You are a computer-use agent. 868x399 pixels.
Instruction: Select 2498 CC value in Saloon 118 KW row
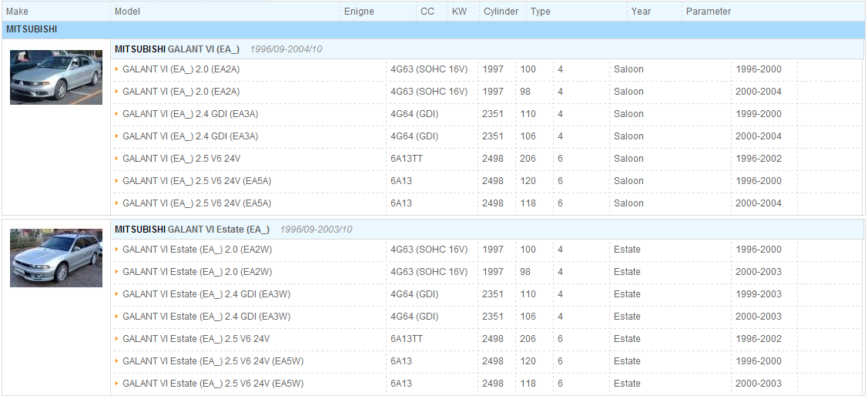tap(493, 203)
